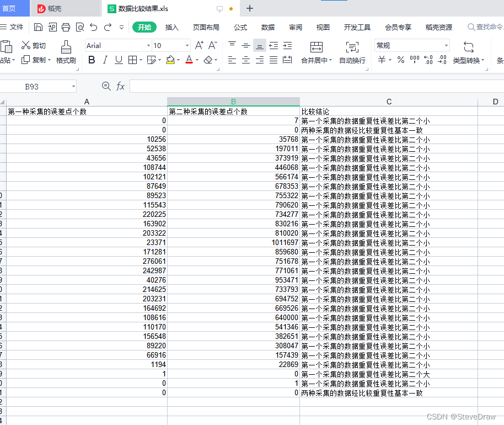Expand font color dropdown arrow
The height and width of the screenshot is (425, 504).
197,60
